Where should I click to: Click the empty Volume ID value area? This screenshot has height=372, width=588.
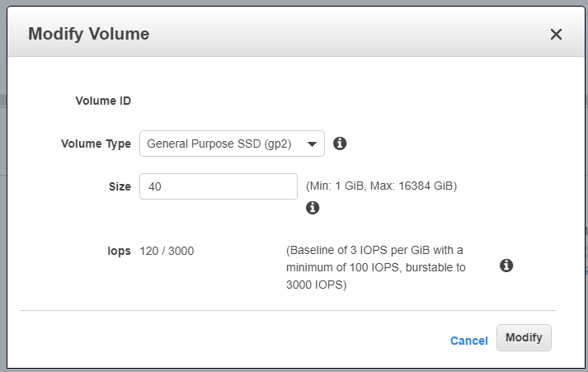pyautogui.click(x=233, y=101)
